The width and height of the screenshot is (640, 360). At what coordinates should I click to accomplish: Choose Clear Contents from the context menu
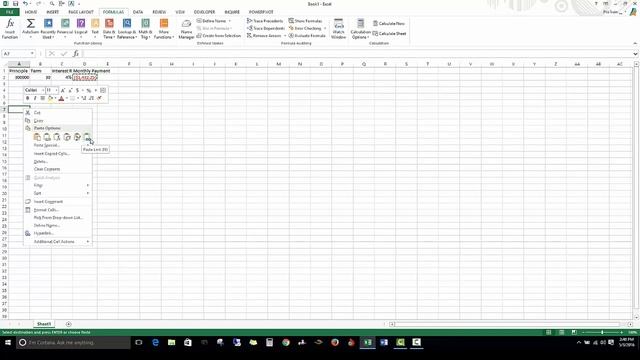point(58,169)
